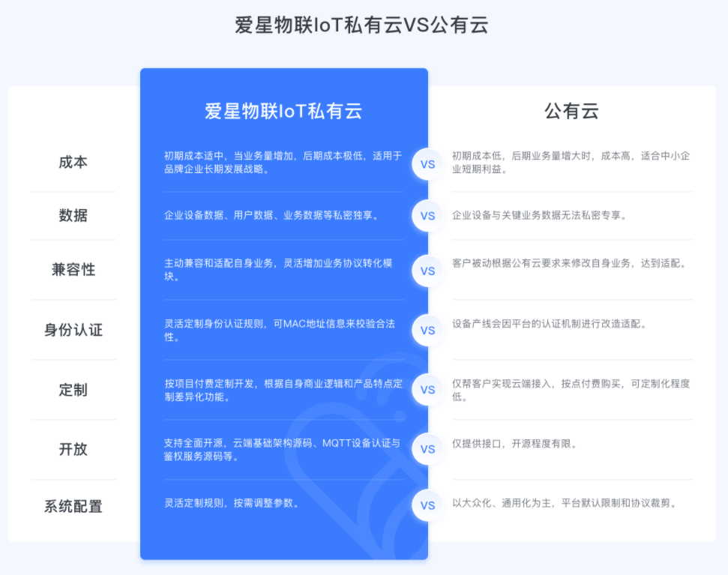This screenshot has width=728, height=575.
Task: Select the text starting 主动兼容和适配自身业务
Action: pos(279,270)
